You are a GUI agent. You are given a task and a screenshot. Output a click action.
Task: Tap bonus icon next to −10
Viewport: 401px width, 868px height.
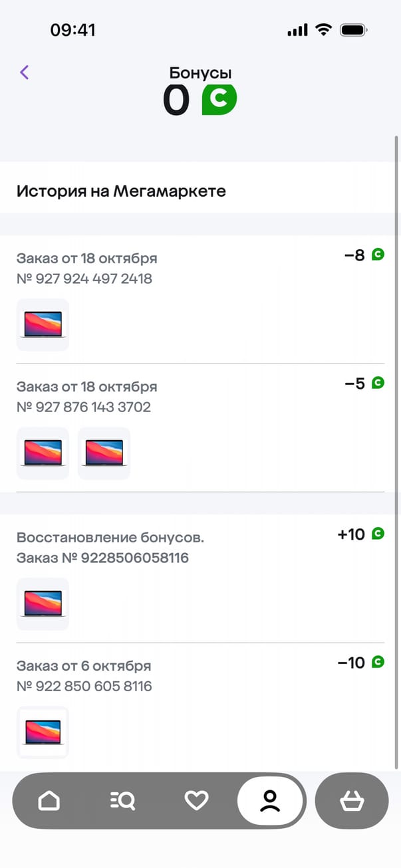(378, 662)
